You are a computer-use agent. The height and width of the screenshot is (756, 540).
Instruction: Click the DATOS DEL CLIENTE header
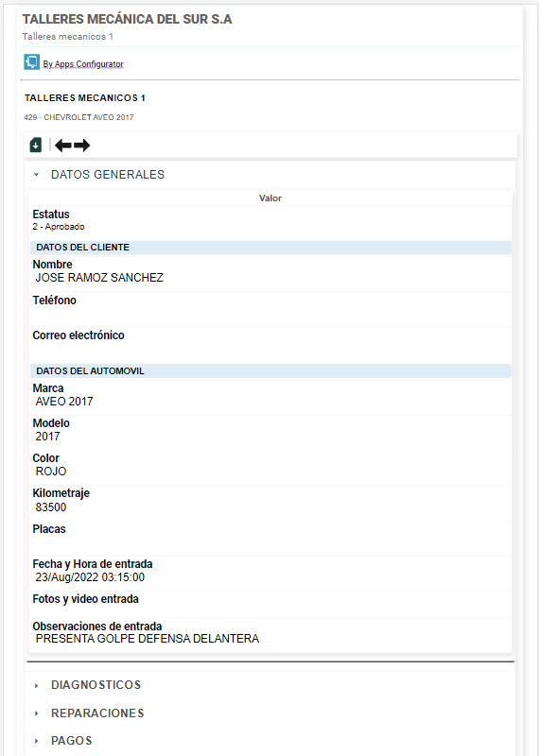(x=270, y=248)
